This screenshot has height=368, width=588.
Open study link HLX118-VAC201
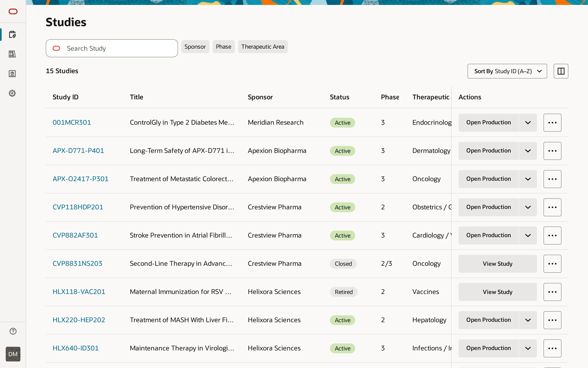(79, 292)
